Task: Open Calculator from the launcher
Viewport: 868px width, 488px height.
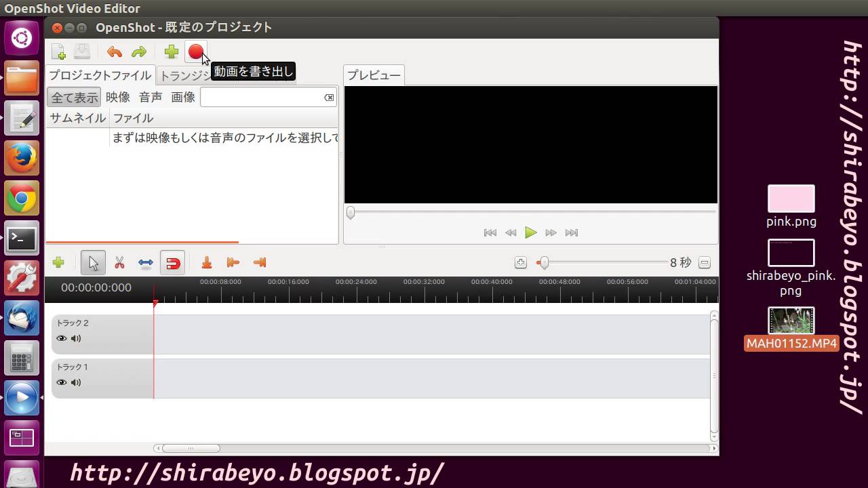Action: (22, 359)
